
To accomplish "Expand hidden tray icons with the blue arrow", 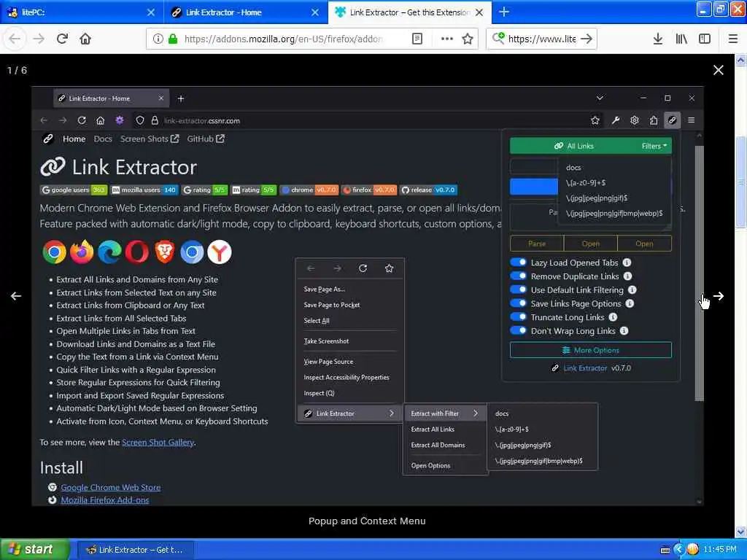I will coord(678,550).
